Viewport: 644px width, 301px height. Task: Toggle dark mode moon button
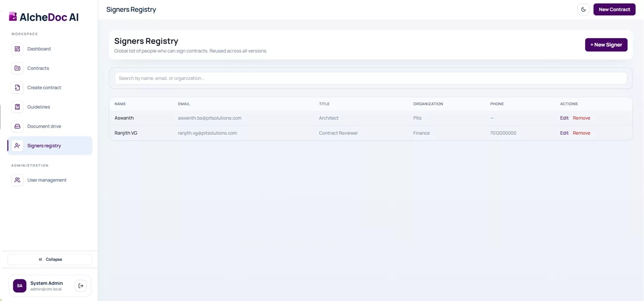pos(583,9)
